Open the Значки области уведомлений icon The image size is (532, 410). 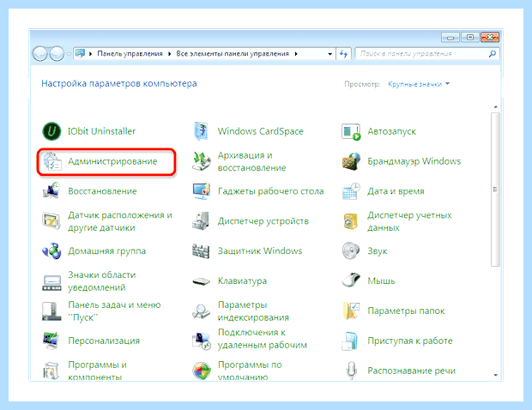(x=51, y=281)
